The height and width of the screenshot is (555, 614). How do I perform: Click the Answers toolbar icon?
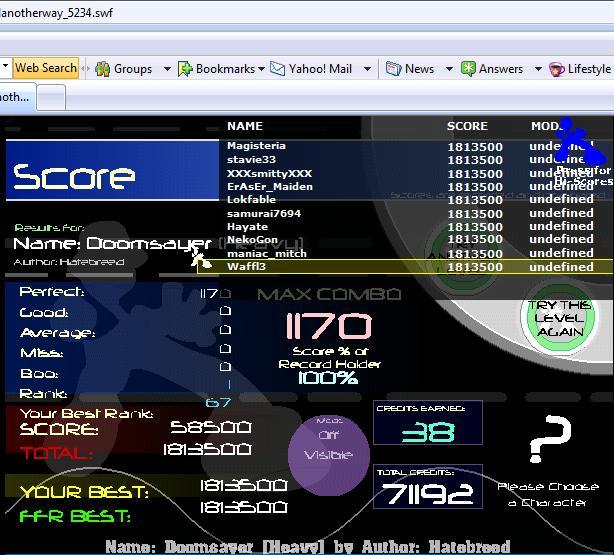(468, 69)
